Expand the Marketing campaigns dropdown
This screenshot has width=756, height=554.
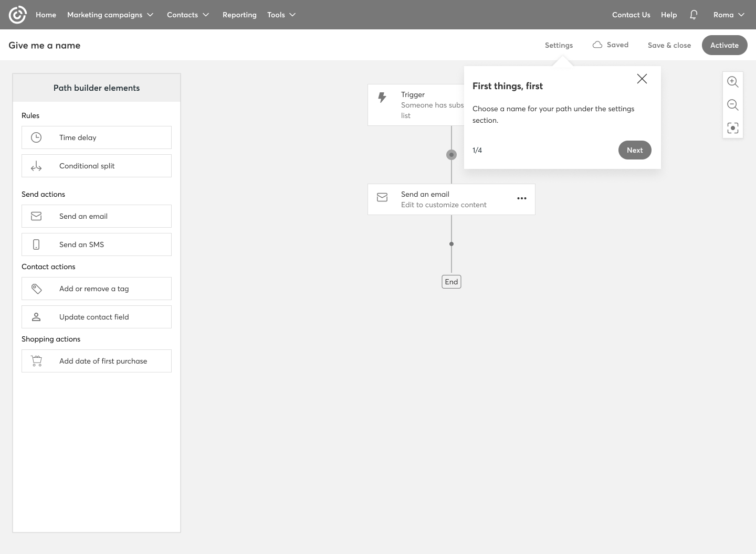click(x=110, y=15)
